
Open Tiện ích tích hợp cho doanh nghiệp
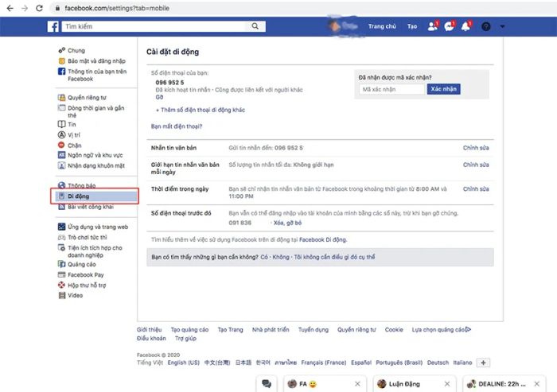[95, 251]
